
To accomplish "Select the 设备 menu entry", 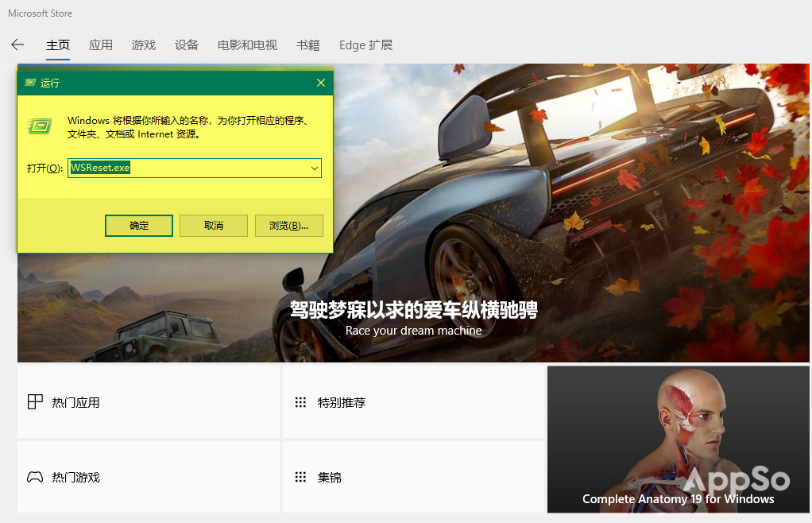I will click(186, 45).
